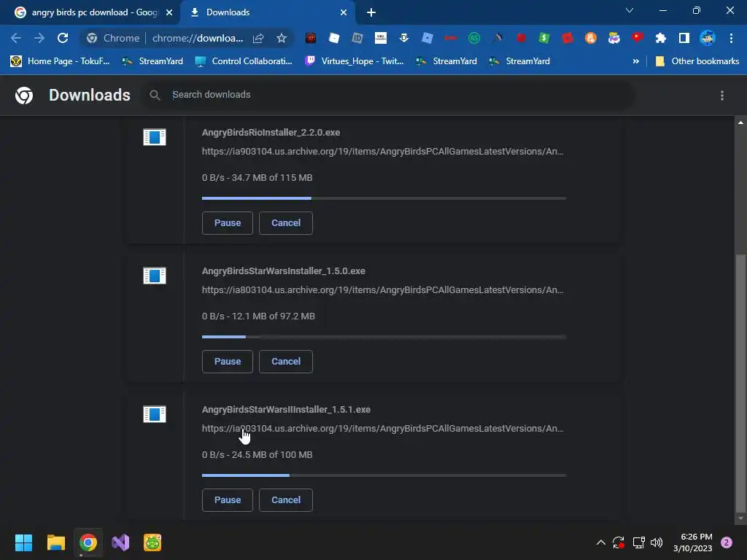Click the green dollar sign extension icon
The image size is (747, 560).
pyautogui.click(x=543, y=38)
